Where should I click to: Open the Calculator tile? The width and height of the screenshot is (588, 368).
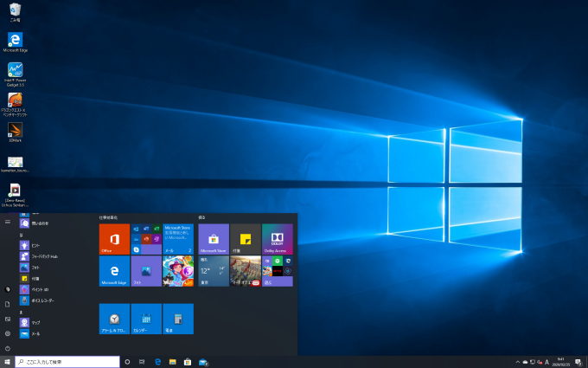click(178, 319)
